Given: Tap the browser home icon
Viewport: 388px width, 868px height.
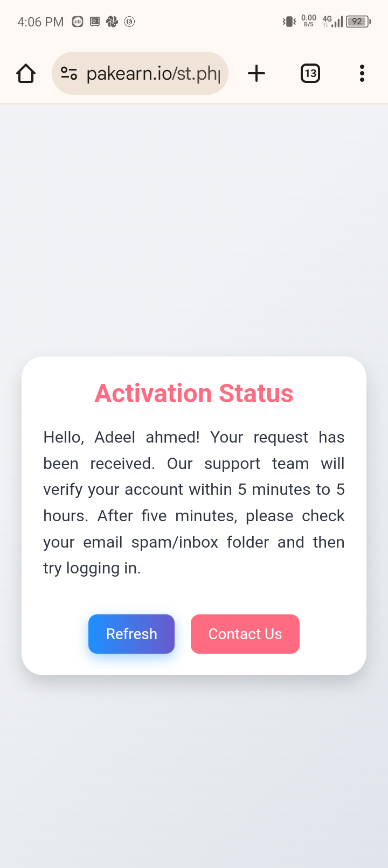Looking at the screenshot, I should click(26, 73).
